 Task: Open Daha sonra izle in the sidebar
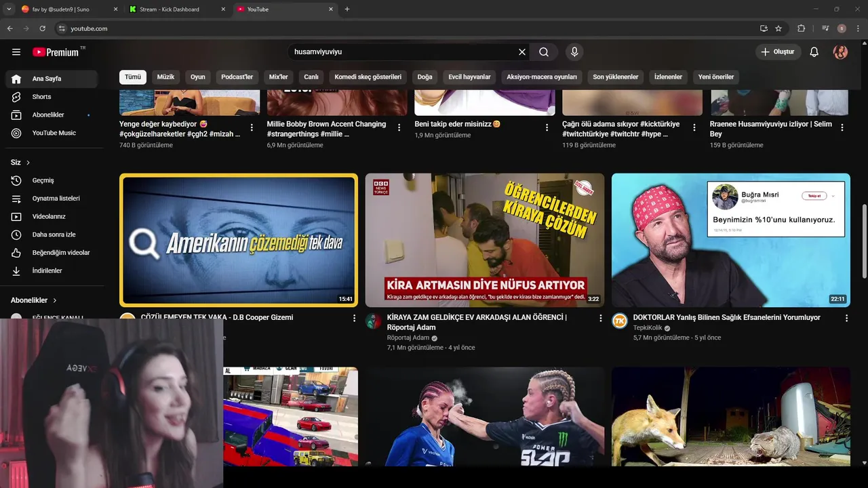pos(52,235)
